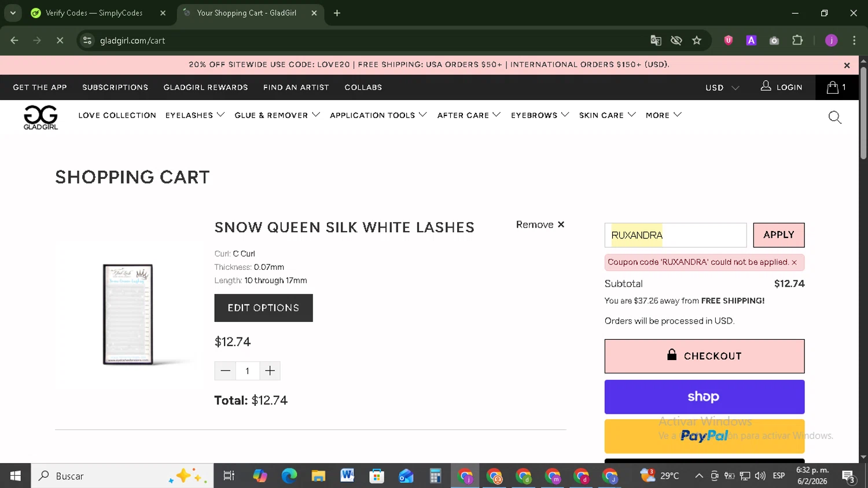
Task: Dismiss the coupon error message
Action: click(795, 263)
